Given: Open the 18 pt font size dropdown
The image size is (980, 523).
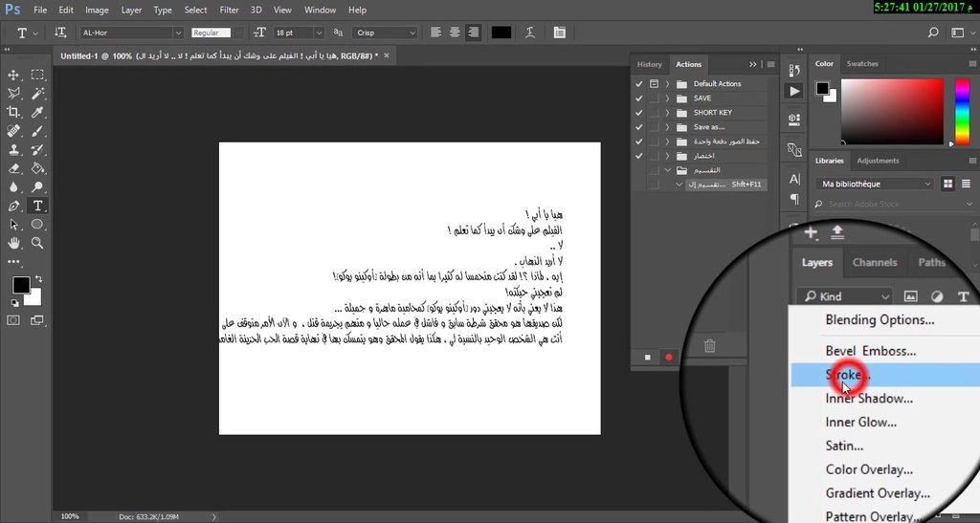Looking at the screenshot, I should click(319, 33).
